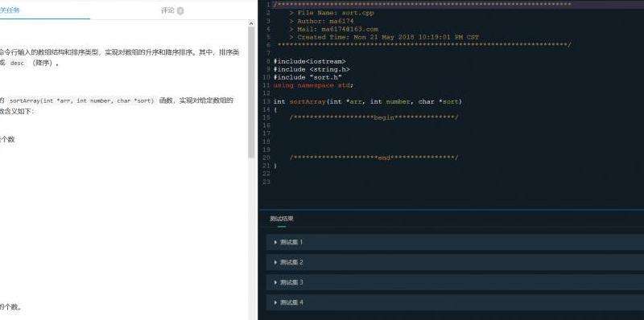The width and height of the screenshot is (644, 320).
Task: Click the 'Author: ma6174' comment line
Action: pos(321,22)
